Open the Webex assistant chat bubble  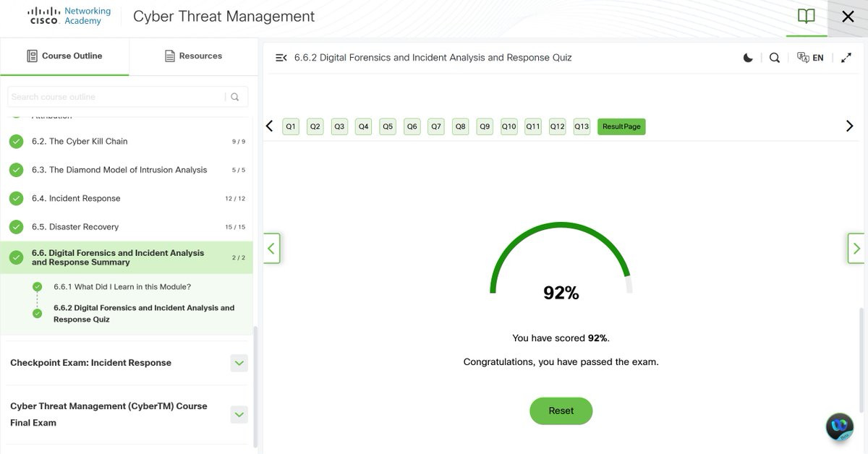click(x=840, y=427)
